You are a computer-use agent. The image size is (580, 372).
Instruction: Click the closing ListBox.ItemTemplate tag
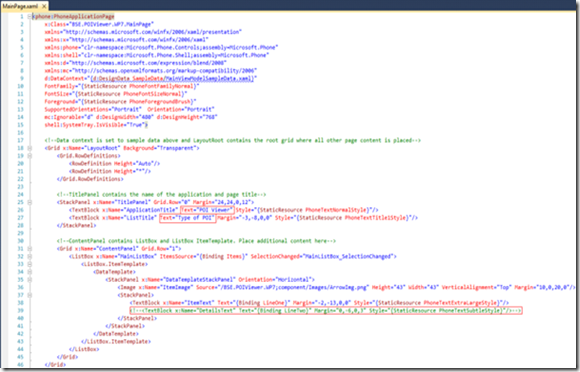[116, 342]
